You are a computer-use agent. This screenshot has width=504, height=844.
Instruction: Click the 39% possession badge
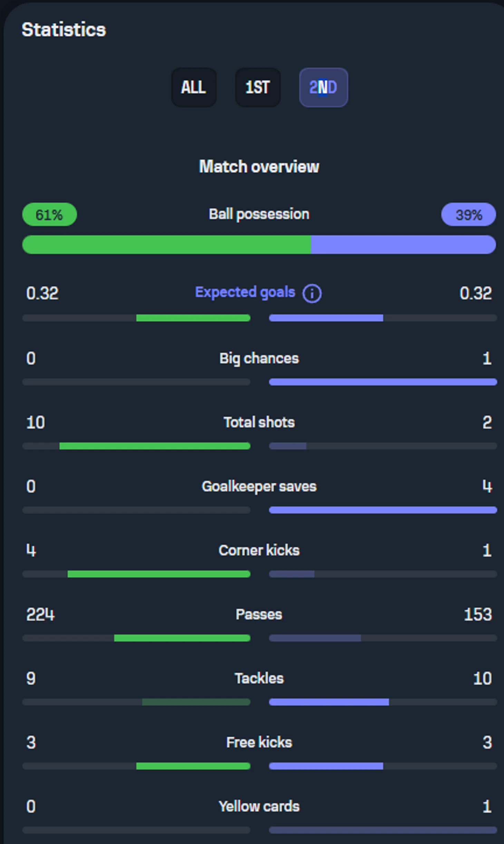coord(468,215)
